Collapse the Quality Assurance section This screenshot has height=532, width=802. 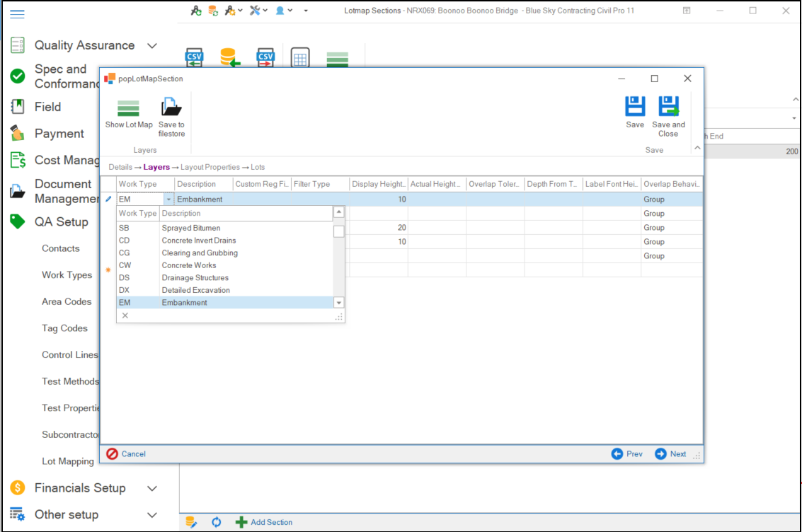[151, 45]
